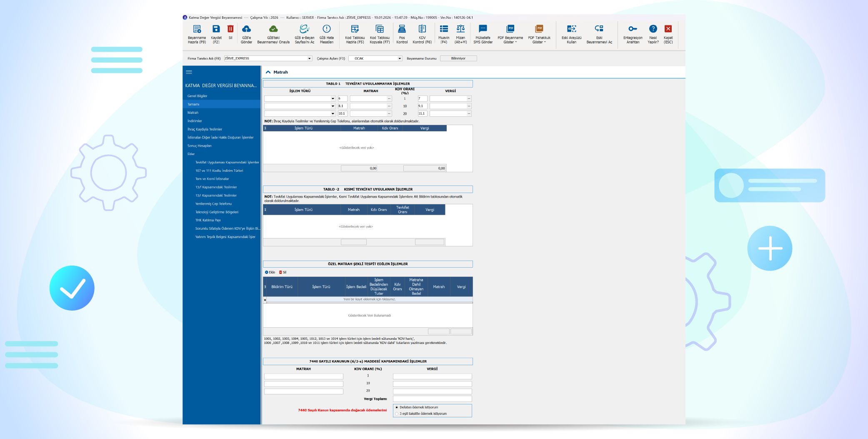Open 107 ve 111 Kodlu İndirim Türleri
Viewport: 868px width, 439px height.
219,171
